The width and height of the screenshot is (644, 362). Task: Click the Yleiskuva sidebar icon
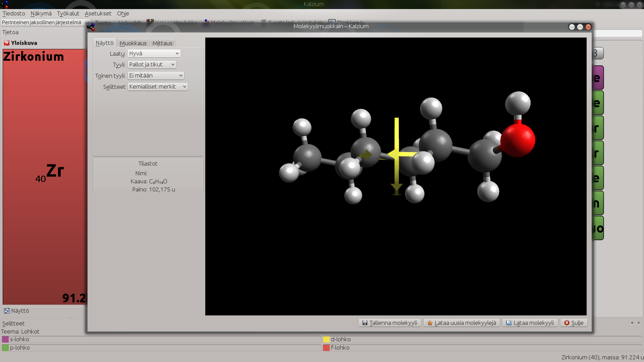(x=7, y=43)
